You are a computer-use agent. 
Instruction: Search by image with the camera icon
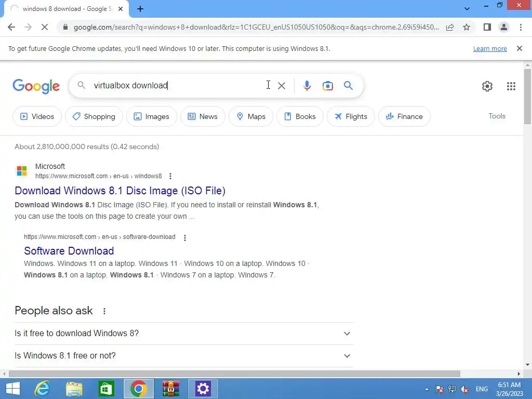tap(327, 86)
